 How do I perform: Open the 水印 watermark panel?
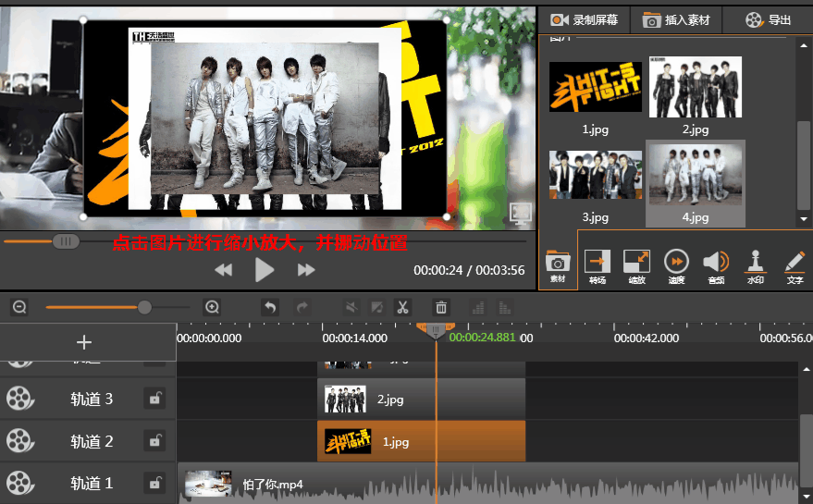pyautogui.click(x=756, y=266)
